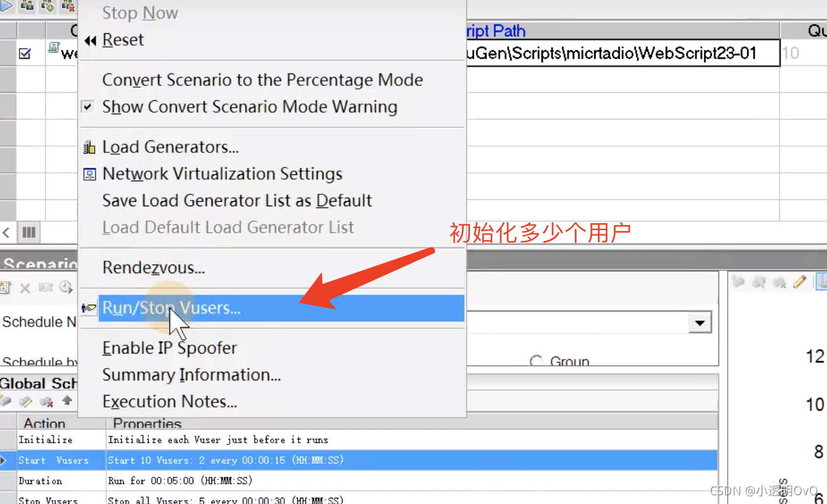
Task: Click the script icon in the group row
Action: pos(53,48)
